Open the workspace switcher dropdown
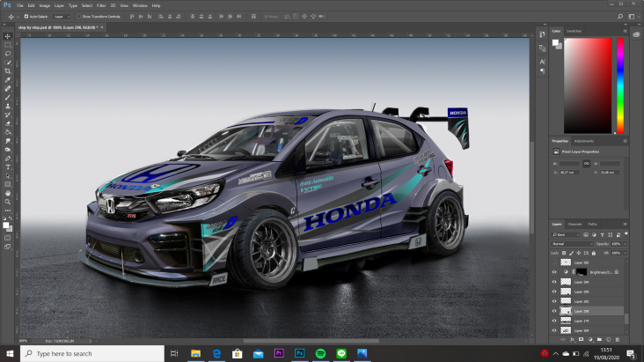 (632, 17)
